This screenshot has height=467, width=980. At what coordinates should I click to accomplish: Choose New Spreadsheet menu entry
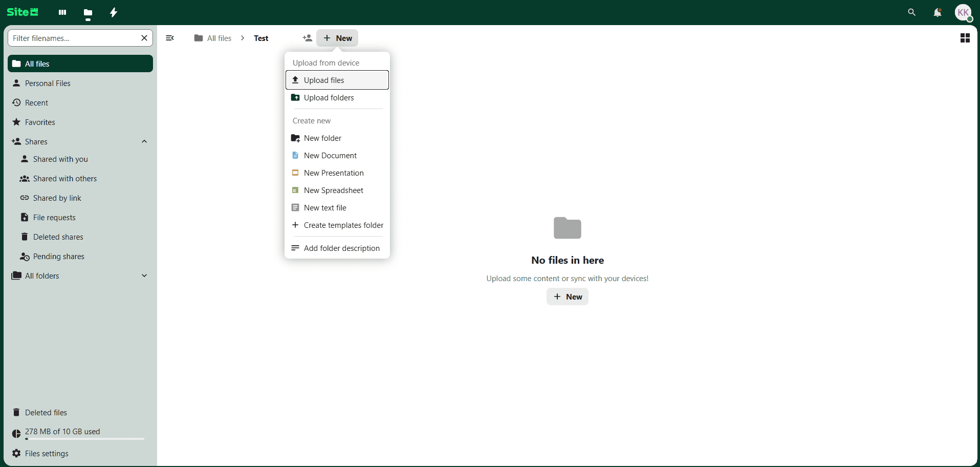(x=333, y=190)
